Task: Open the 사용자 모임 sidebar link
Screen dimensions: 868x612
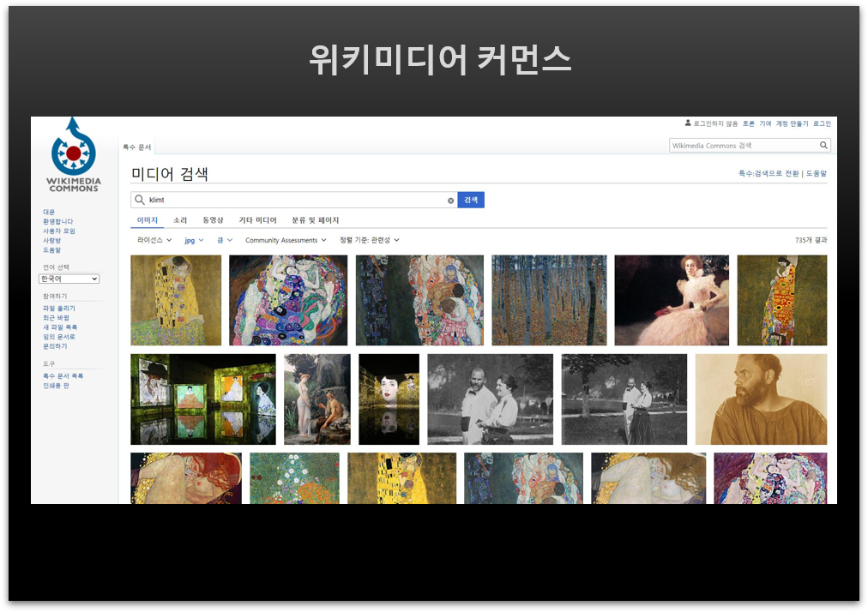Action: pos(59,231)
